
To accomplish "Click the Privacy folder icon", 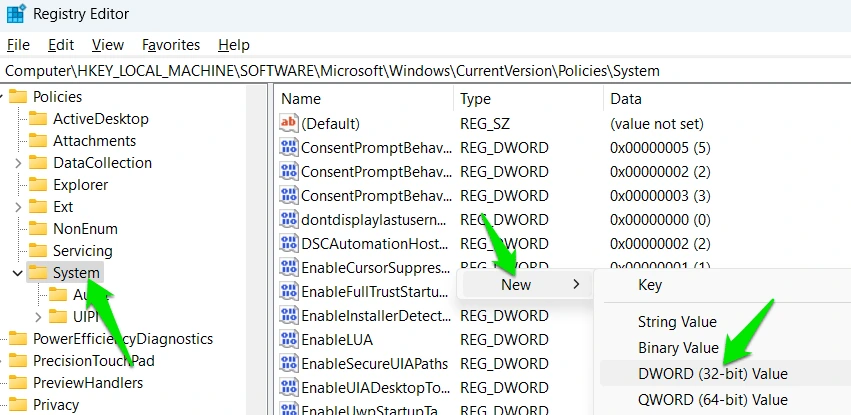I will tap(19, 405).
